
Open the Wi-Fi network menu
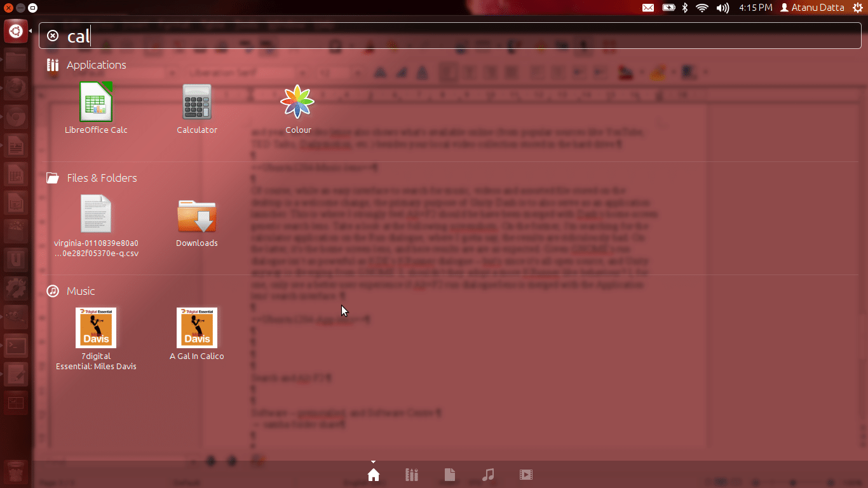click(702, 8)
